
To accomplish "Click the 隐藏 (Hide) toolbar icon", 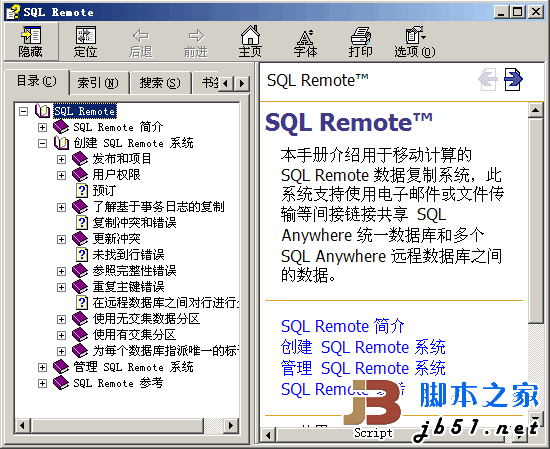I will (31, 41).
